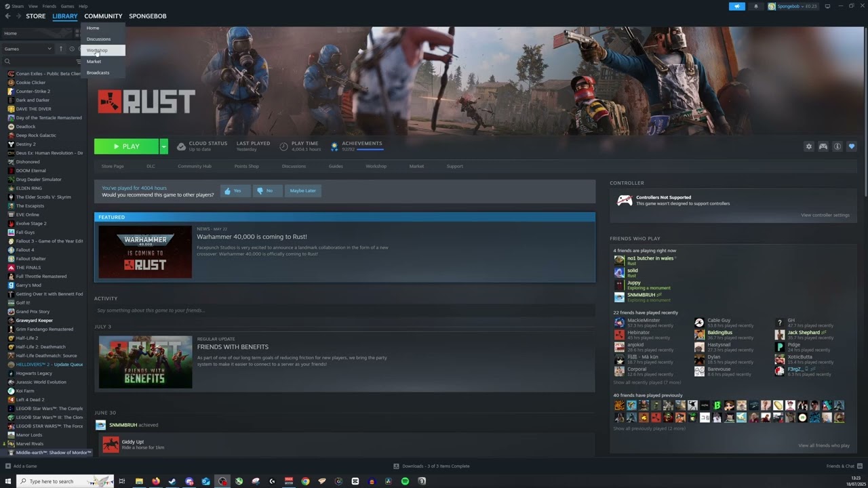Screen dimensions: 868x488
Task: Click View controller settings link
Action: 825,215
